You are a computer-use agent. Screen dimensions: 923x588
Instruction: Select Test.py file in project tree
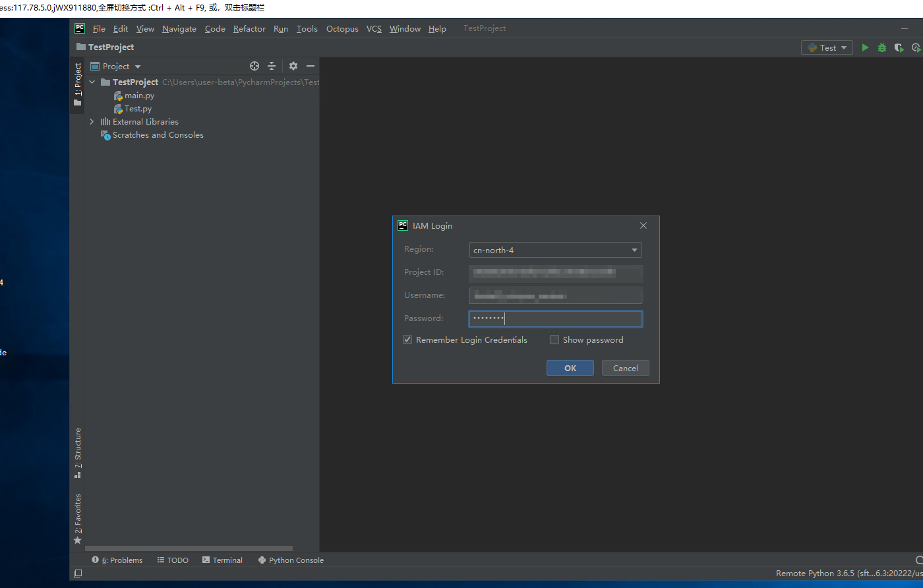138,109
